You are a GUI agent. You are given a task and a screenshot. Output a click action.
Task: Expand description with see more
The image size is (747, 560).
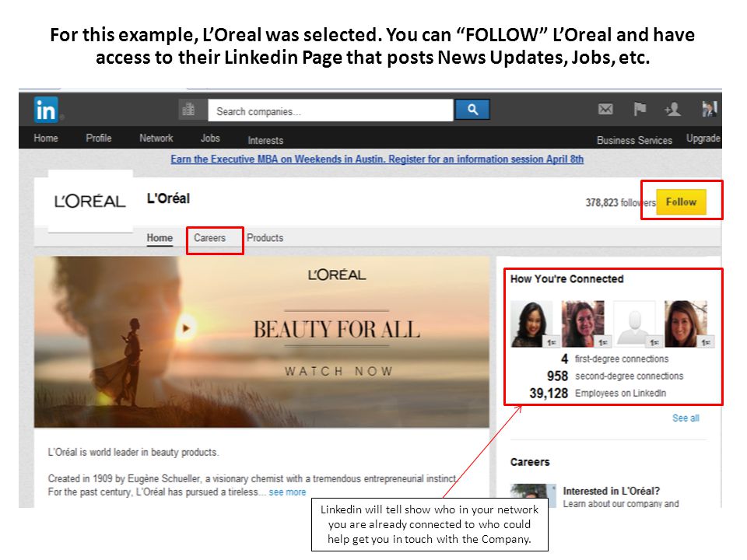(287, 492)
